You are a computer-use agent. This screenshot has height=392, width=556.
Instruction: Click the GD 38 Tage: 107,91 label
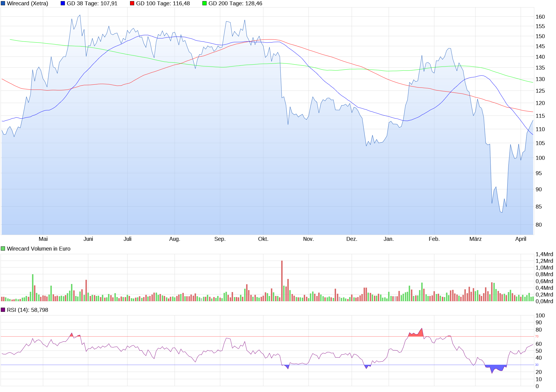[92, 3]
